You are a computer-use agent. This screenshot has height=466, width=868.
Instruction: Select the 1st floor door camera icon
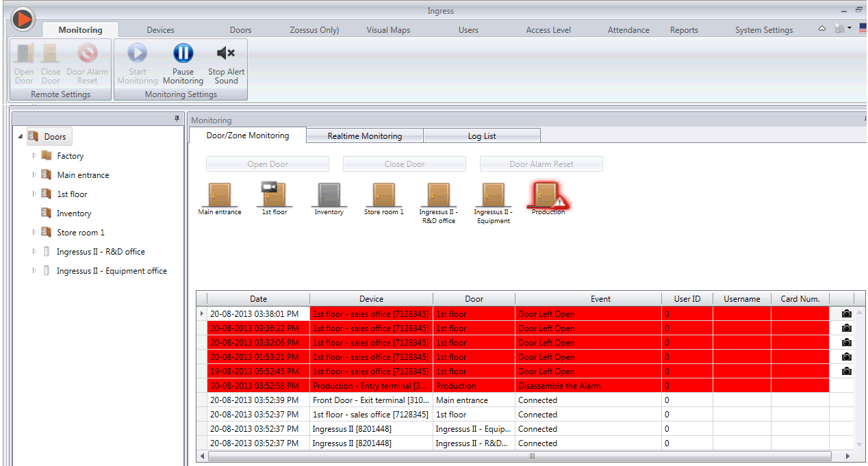coord(274,195)
